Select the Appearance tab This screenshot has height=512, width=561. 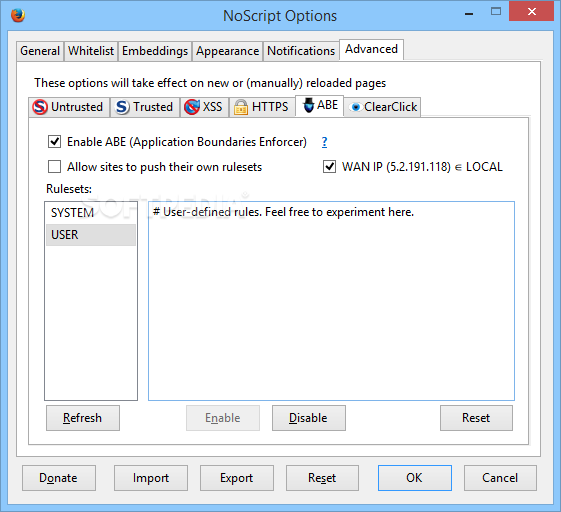[228, 51]
